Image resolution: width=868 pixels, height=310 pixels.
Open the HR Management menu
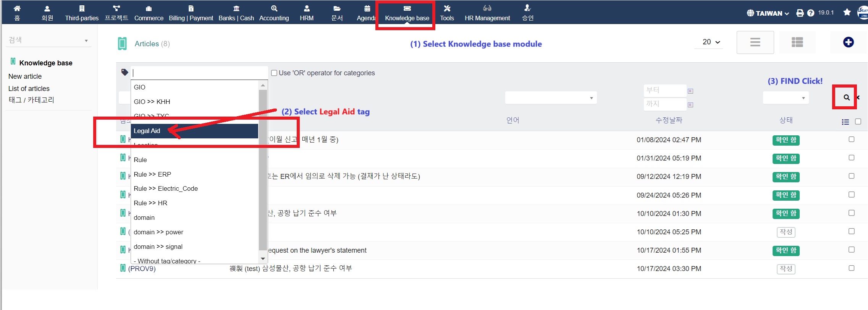tap(487, 13)
